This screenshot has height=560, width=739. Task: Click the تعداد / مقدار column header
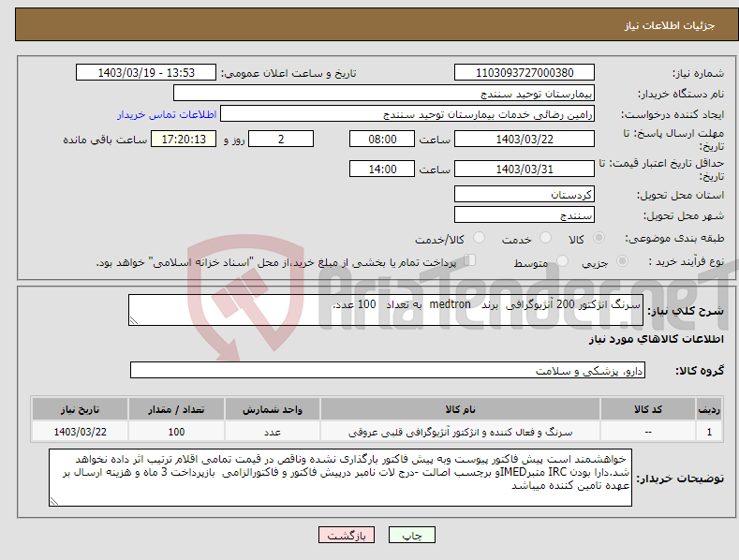(x=176, y=409)
